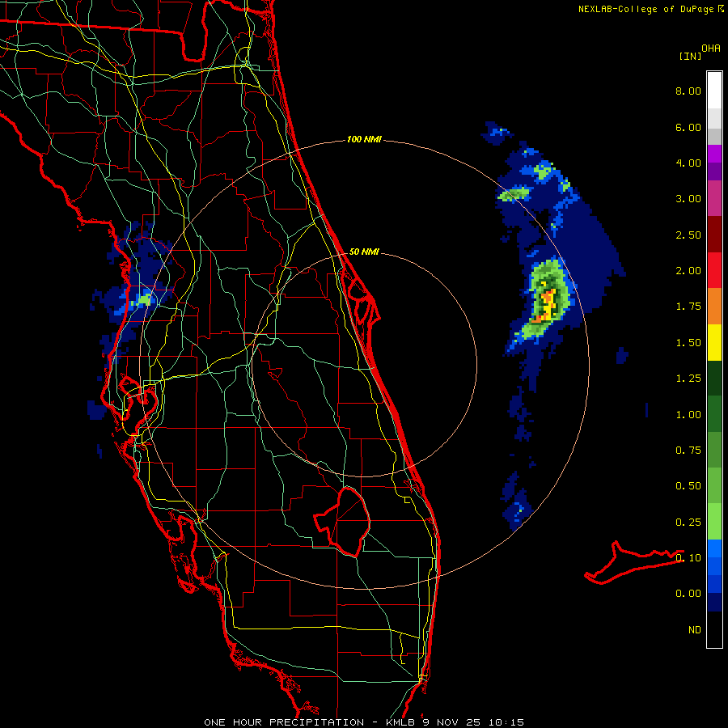The image size is (728, 728).
Task: Click the 0.75 legend value
Action: coord(688,451)
